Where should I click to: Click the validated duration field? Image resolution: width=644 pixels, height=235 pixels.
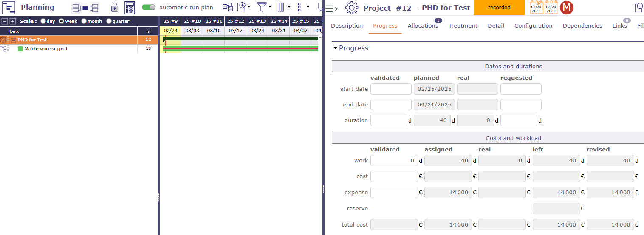[389, 120]
